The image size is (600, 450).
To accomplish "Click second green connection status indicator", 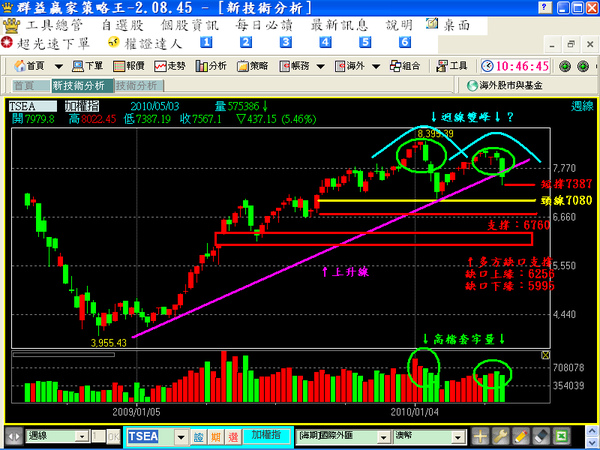I will coord(583,66).
